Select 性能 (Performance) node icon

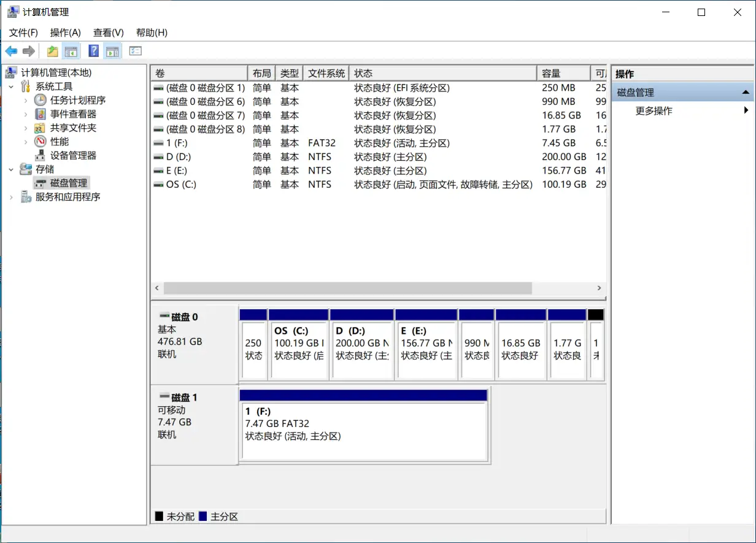point(40,142)
